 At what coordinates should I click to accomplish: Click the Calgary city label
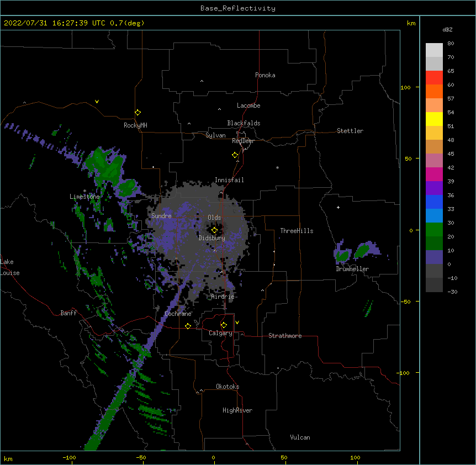[x=220, y=333]
